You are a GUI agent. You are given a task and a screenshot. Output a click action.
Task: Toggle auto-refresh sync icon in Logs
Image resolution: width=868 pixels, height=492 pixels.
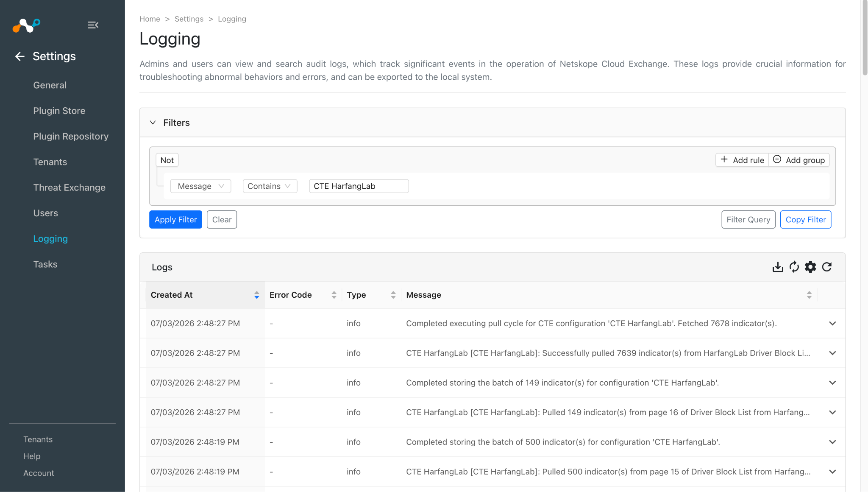coord(794,267)
